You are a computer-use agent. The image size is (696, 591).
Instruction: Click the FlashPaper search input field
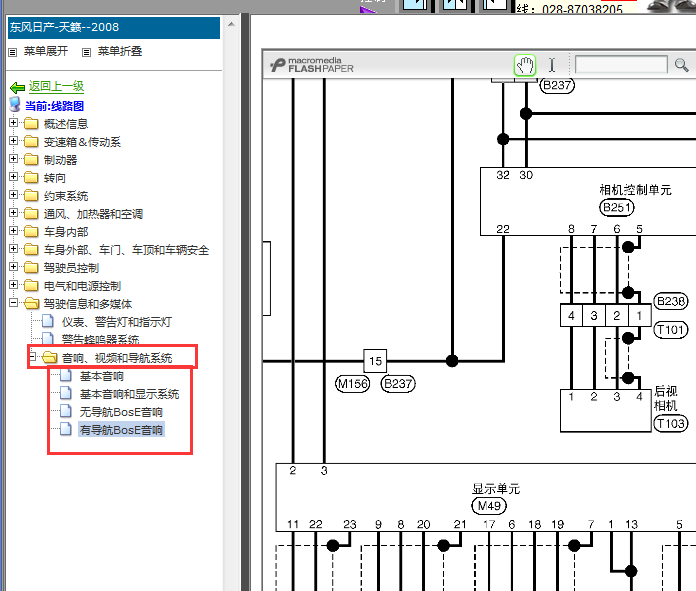click(x=621, y=64)
